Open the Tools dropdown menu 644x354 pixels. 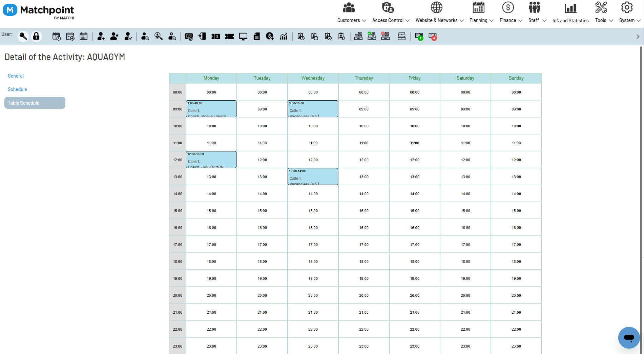604,13
